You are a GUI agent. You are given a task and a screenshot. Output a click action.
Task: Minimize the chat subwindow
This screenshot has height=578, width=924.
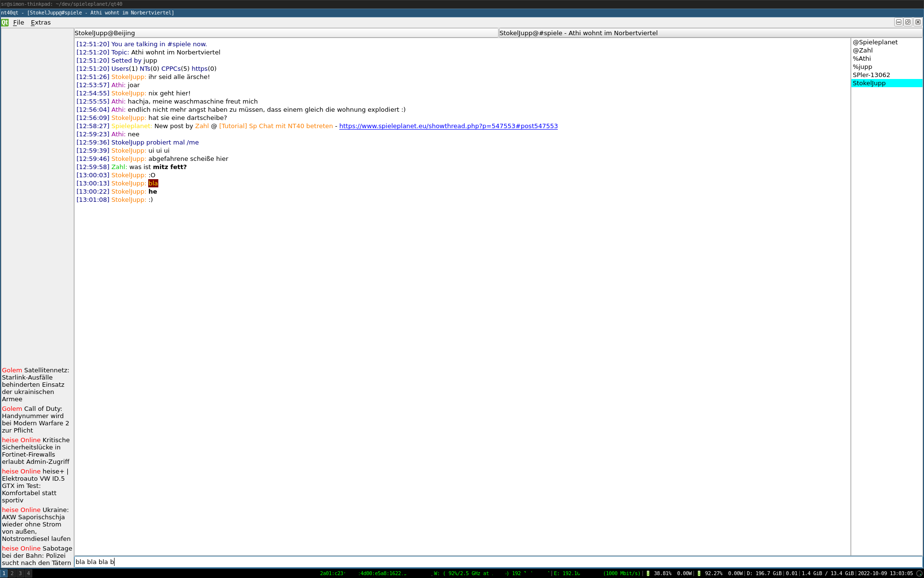898,22
